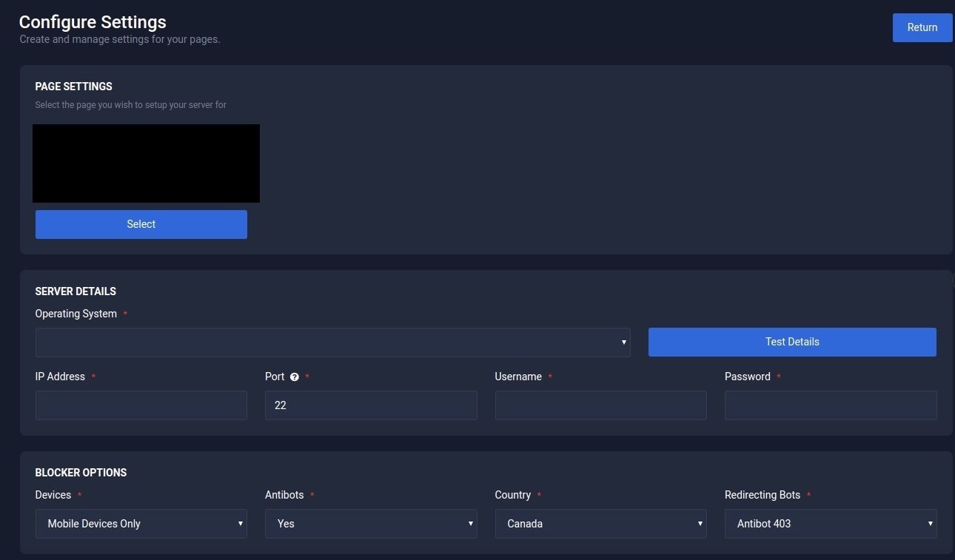955x560 pixels.
Task: Click the Port help question mark icon
Action: click(295, 377)
